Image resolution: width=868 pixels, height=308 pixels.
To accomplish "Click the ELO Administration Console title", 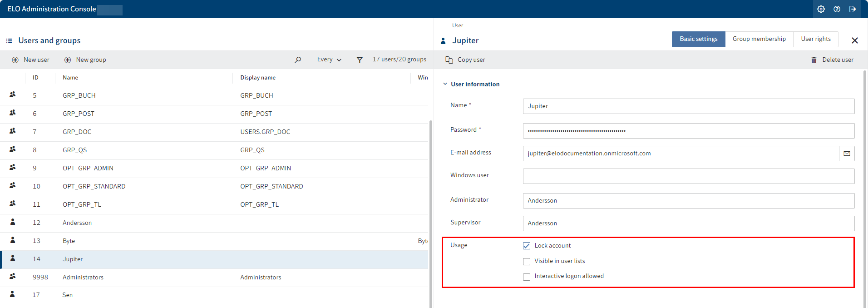I will [x=52, y=9].
